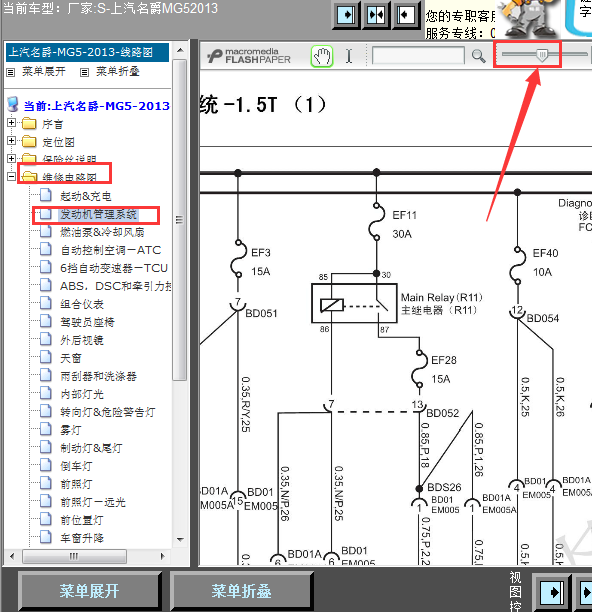Click the customer service mascot image
The image size is (592, 612).
(528, 18)
